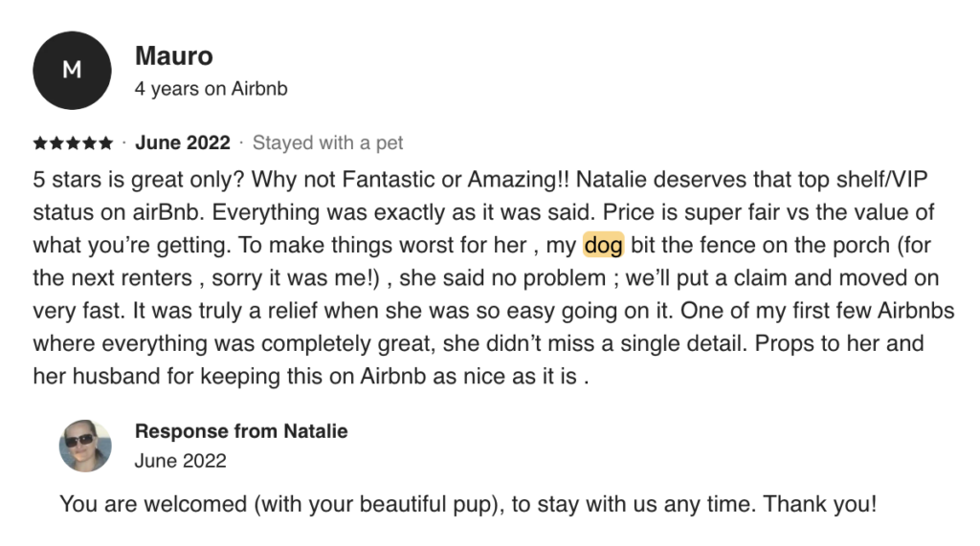Click the "Response from Natalie" heading

[x=241, y=431]
